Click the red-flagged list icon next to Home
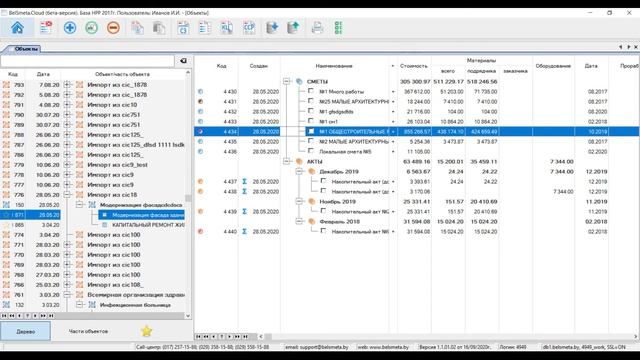 point(46,28)
